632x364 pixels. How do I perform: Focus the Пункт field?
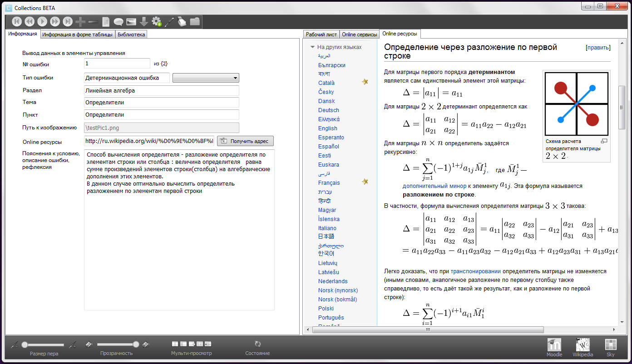(162, 115)
